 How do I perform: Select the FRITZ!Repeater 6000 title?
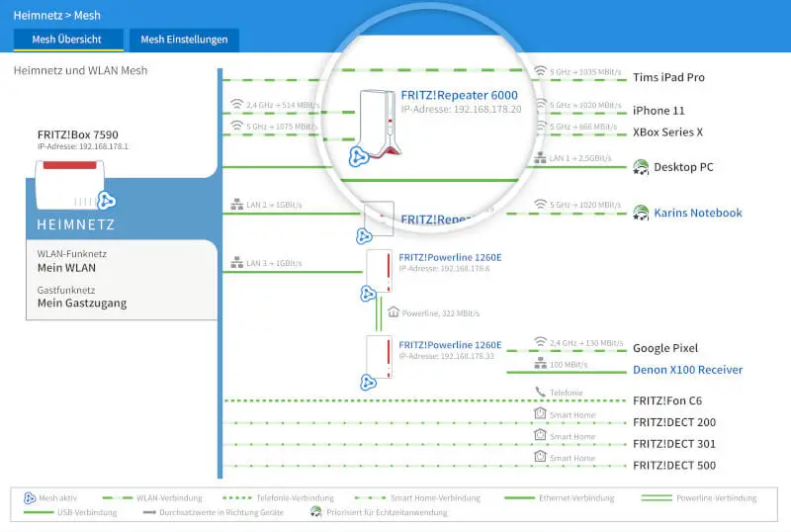(461, 95)
